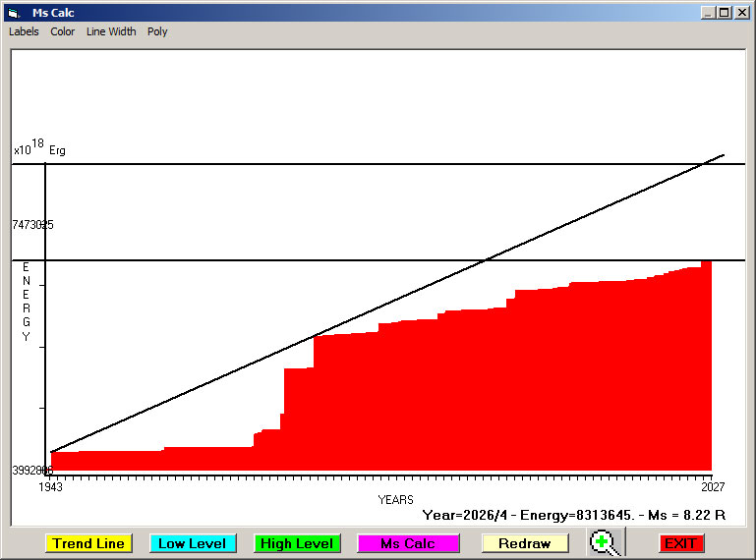Click the Ms Calc title bar app icon
Viewport: 756px width, 560px height.
coord(13,13)
